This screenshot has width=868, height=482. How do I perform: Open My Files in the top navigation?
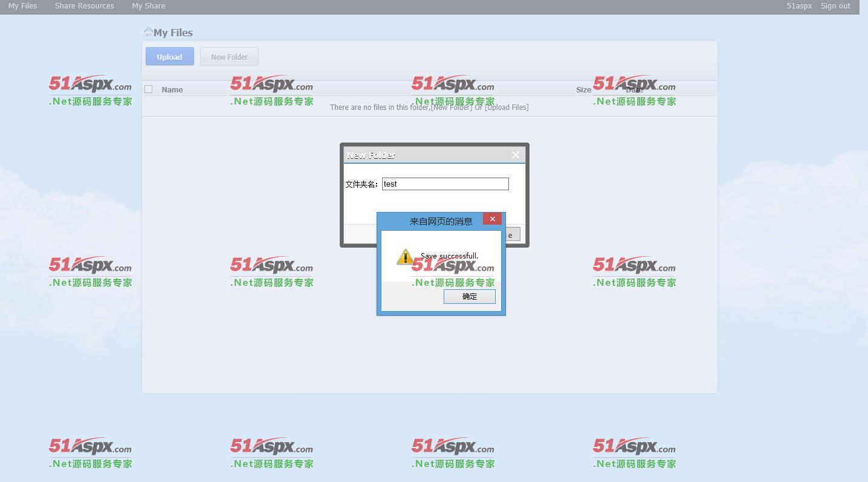(22, 6)
